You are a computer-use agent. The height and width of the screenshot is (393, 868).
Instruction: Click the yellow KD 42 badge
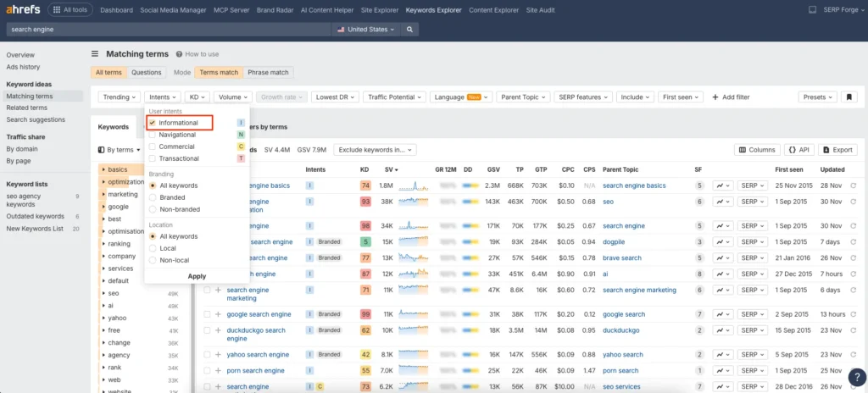(x=365, y=355)
